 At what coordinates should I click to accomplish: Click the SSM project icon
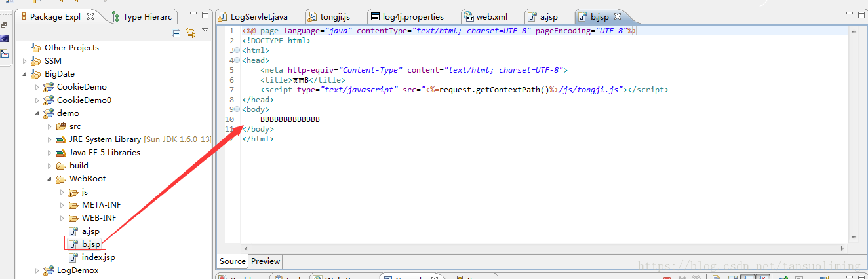click(36, 61)
